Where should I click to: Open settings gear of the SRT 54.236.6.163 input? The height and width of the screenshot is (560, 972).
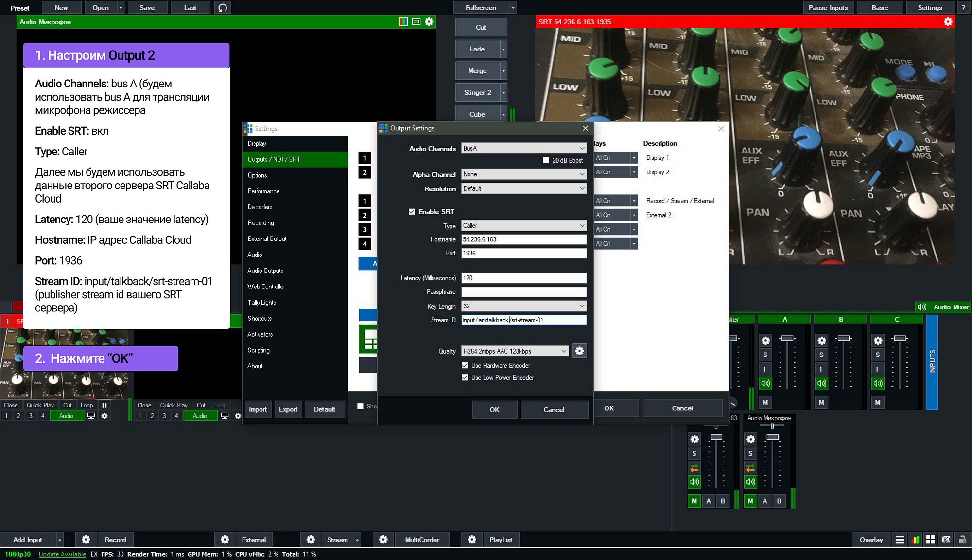pyautogui.click(x=948, y=22)
